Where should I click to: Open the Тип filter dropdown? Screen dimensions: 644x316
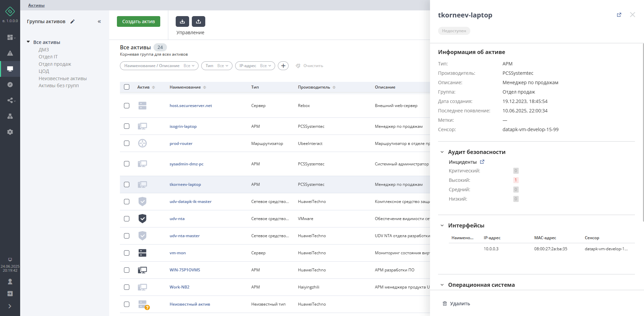coord(217,66)
